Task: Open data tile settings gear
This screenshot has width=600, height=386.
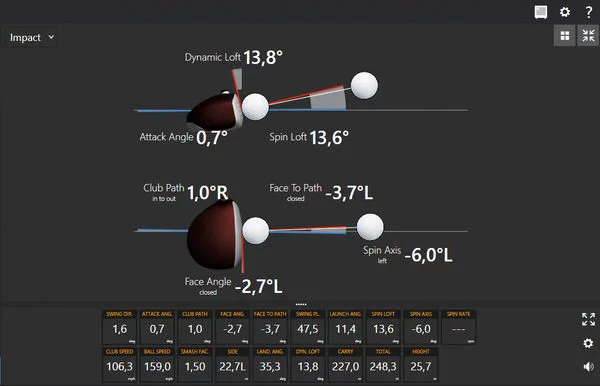Action: coord(588,343)
